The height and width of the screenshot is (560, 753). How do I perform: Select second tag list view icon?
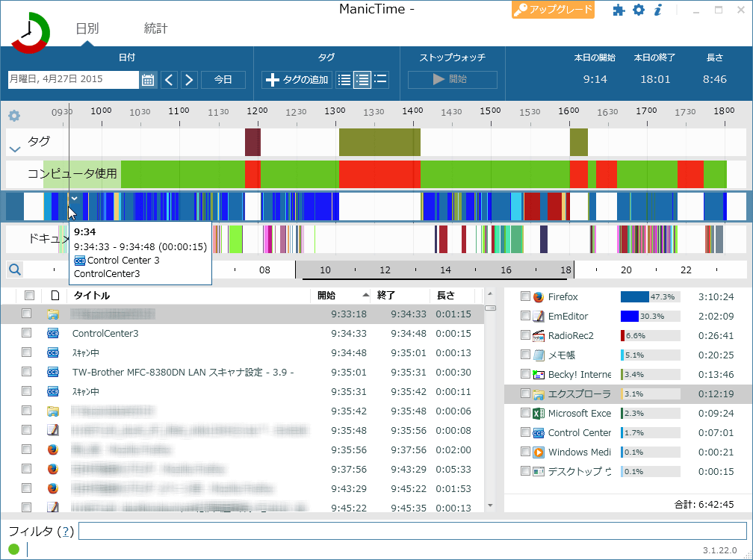(x=362, y=80)
